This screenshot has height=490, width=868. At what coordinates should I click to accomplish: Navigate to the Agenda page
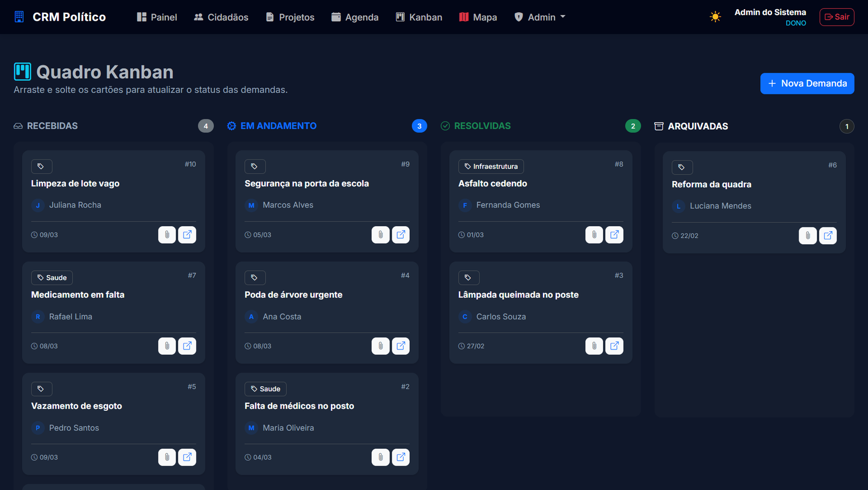click(x=355, y=17)
